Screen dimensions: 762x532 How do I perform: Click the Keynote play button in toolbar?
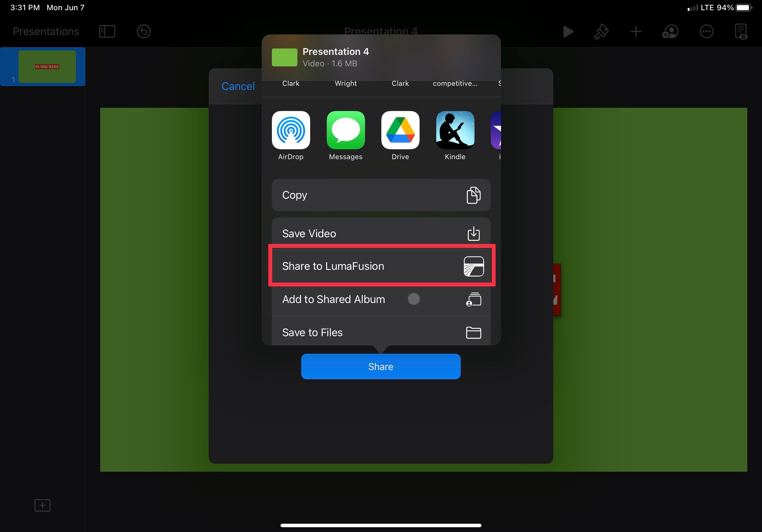tap(567, 31)
